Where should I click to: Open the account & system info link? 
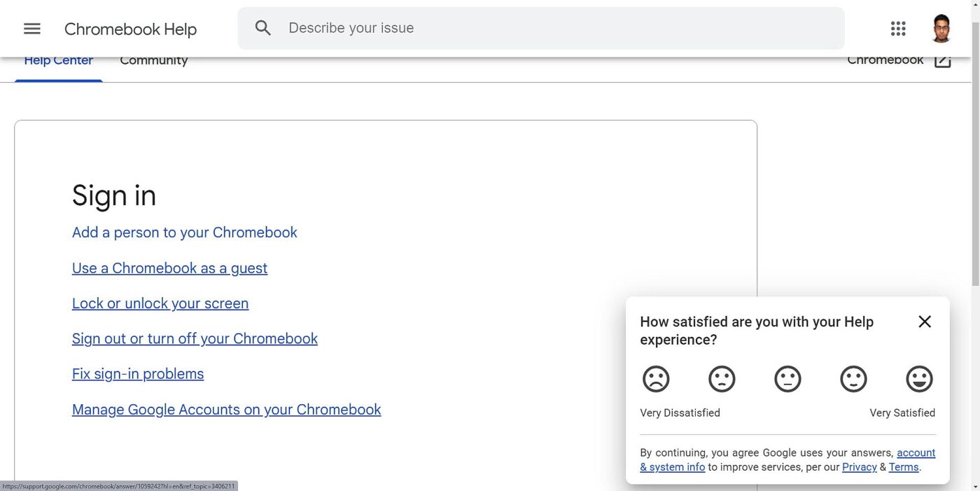click(x=787, y=459)
